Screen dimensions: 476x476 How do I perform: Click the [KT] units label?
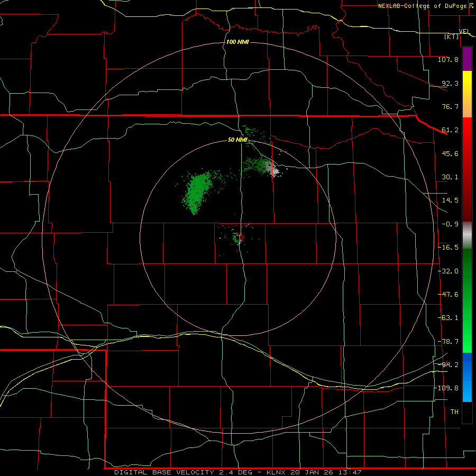(452, 36)
